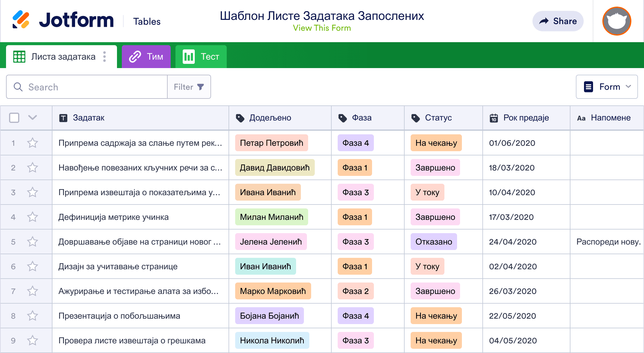Switch to the Тим tab
644x353 pixels.
(146, 57)
